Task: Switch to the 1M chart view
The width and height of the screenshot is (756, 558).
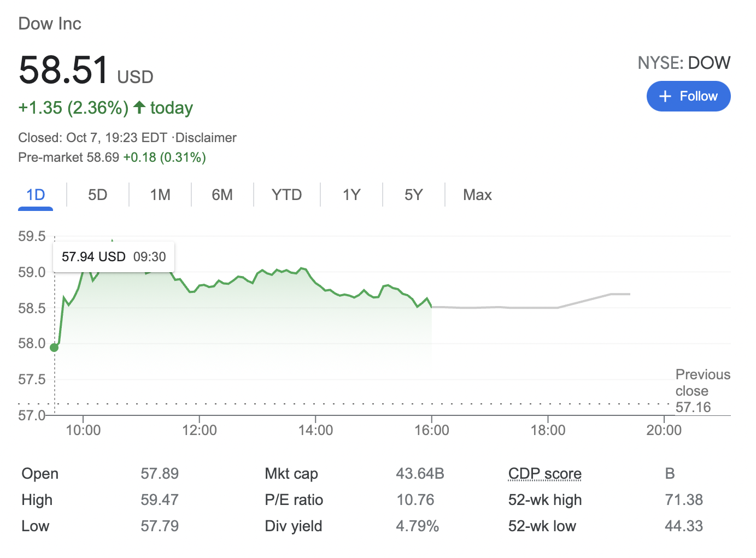Action: 160,195
